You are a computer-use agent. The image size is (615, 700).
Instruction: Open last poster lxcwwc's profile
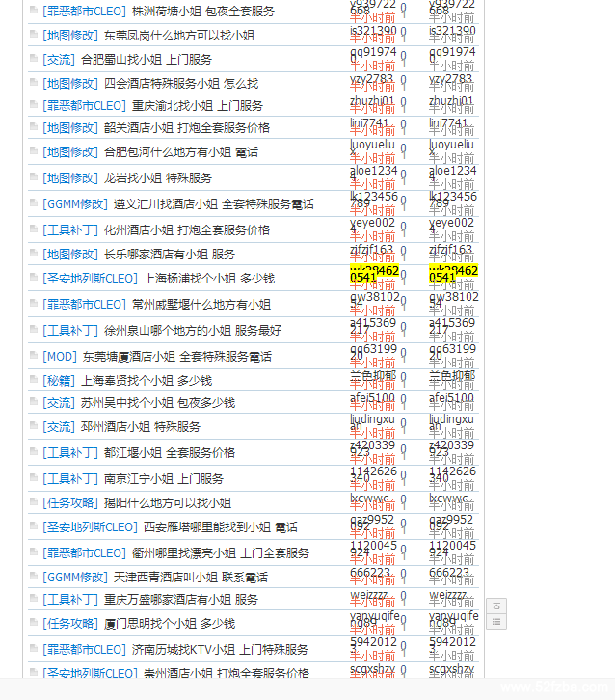(449, 498)
